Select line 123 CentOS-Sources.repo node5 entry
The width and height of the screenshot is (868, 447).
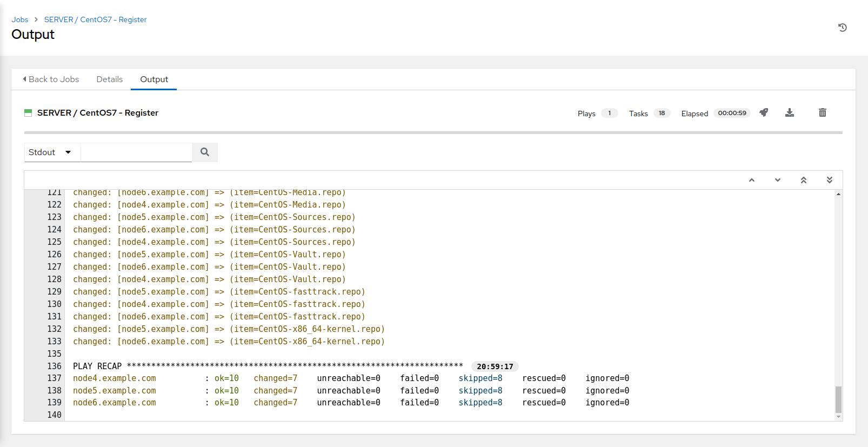pos(214,217)
